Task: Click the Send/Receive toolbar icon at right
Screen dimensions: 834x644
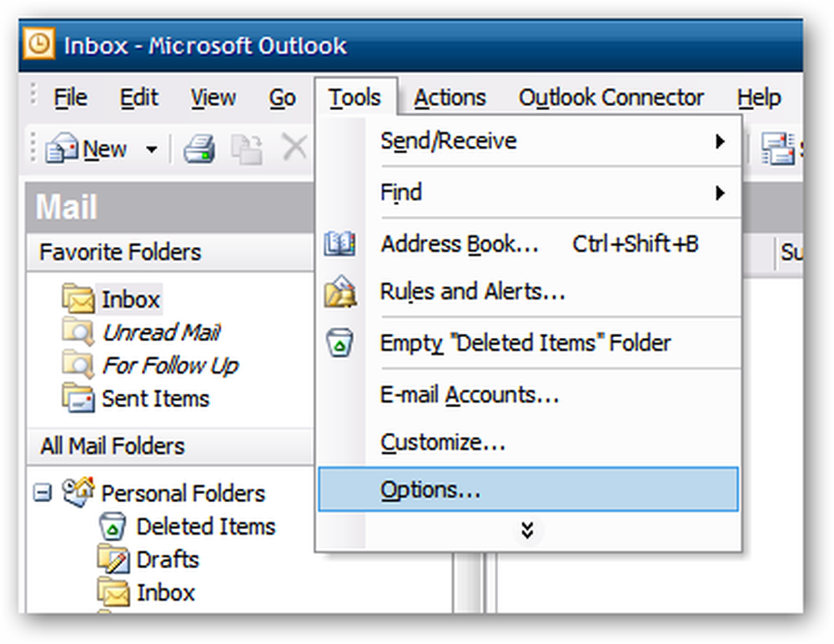Action: [777, 148]
